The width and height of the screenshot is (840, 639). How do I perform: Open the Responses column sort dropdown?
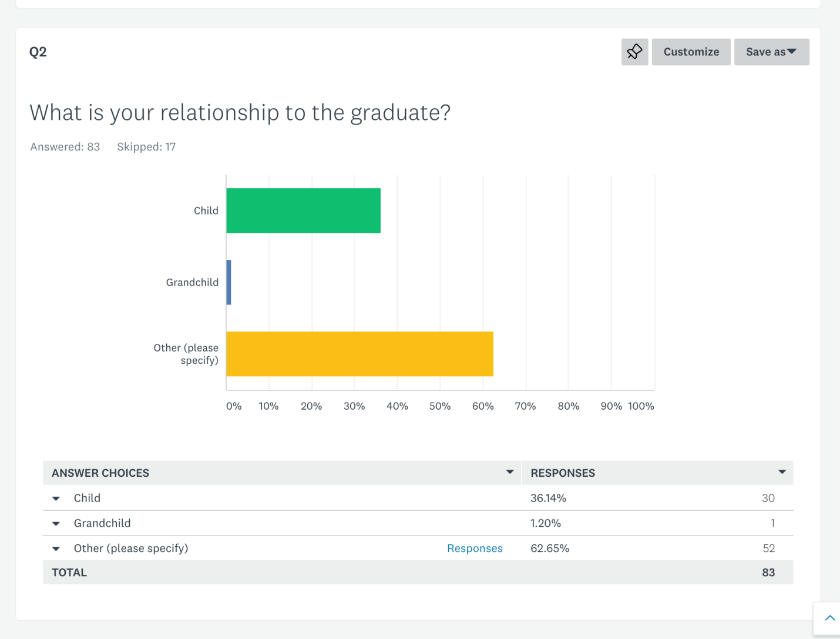point(781,471)
